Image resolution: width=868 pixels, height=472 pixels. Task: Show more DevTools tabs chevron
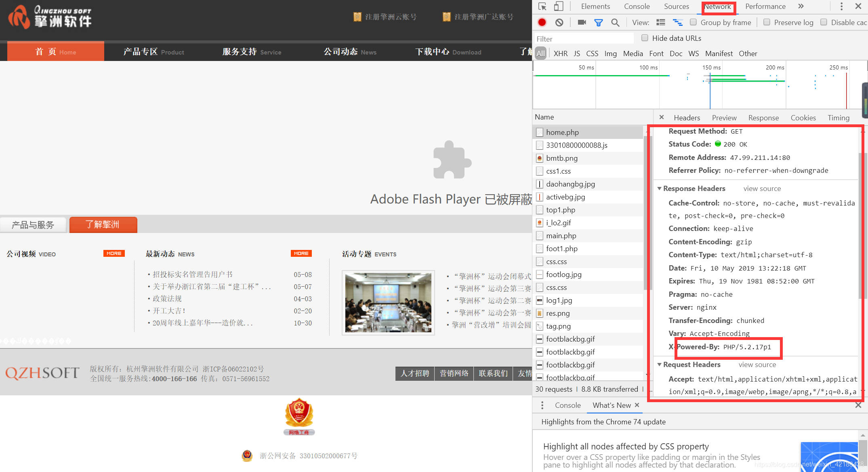click(801, 6)
